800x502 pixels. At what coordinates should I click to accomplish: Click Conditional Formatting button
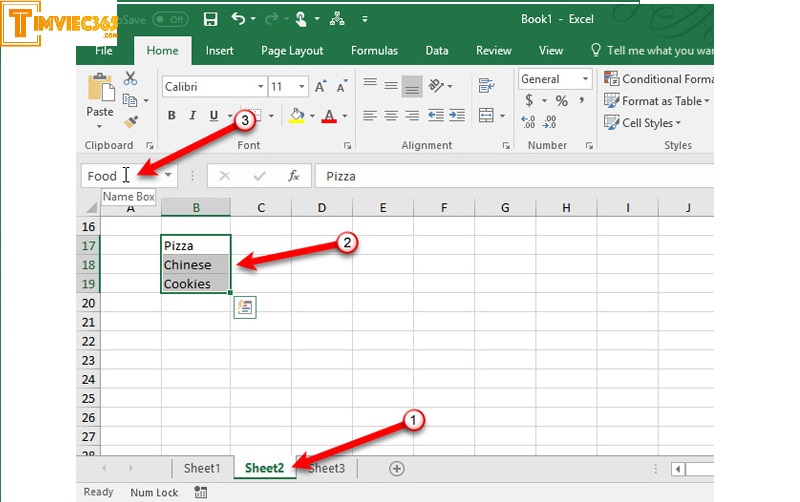658,79
